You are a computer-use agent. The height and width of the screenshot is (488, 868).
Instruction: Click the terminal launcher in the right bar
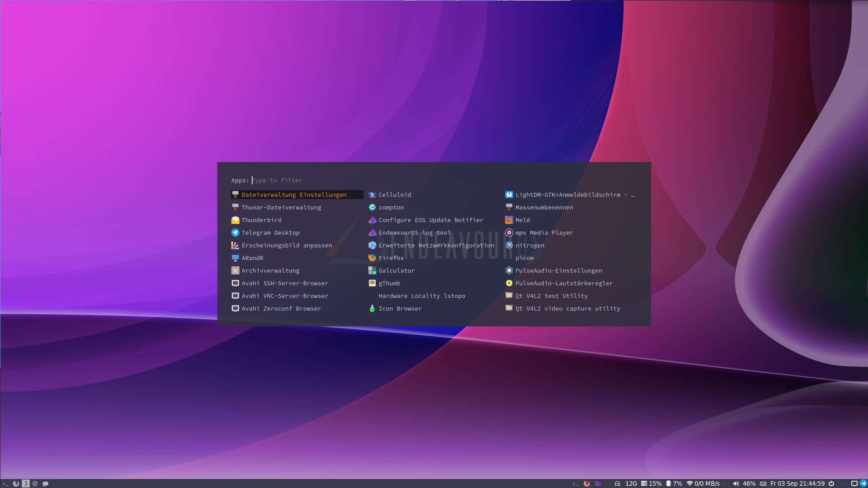[576, 483]
